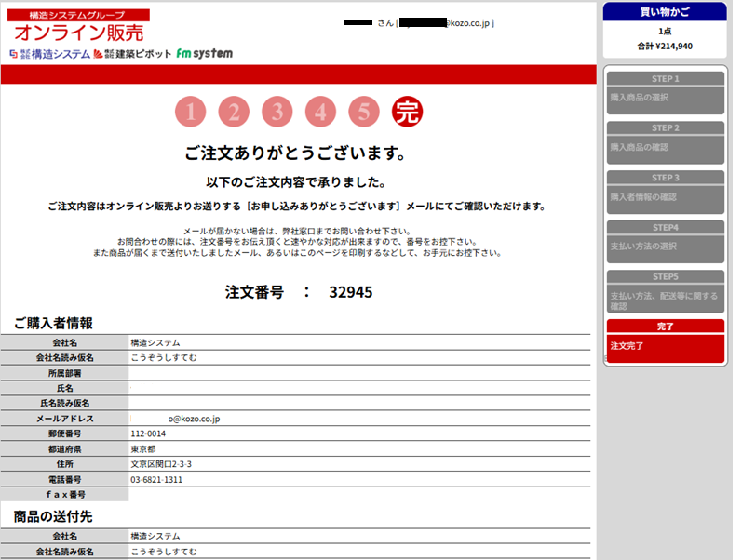Click the kozo.co.jp email address in header
The image size is (742, 560).
click(447, 22)
